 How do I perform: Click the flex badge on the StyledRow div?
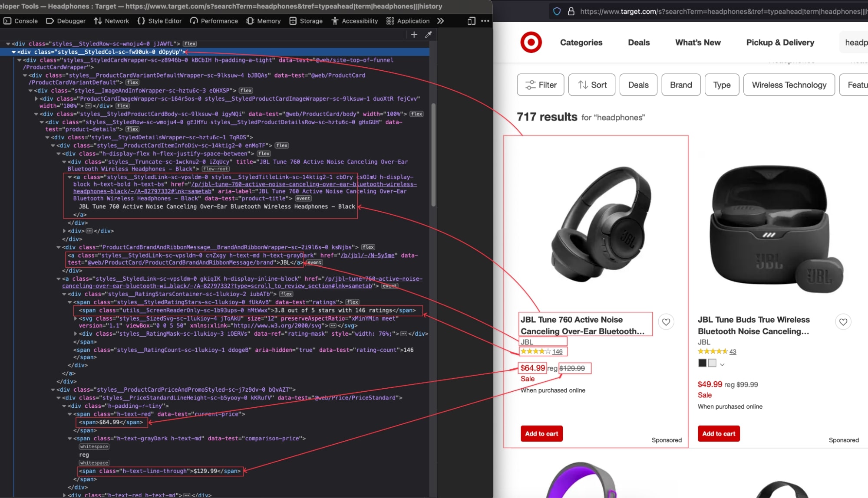pyautogui.click(x=190, y=43)
